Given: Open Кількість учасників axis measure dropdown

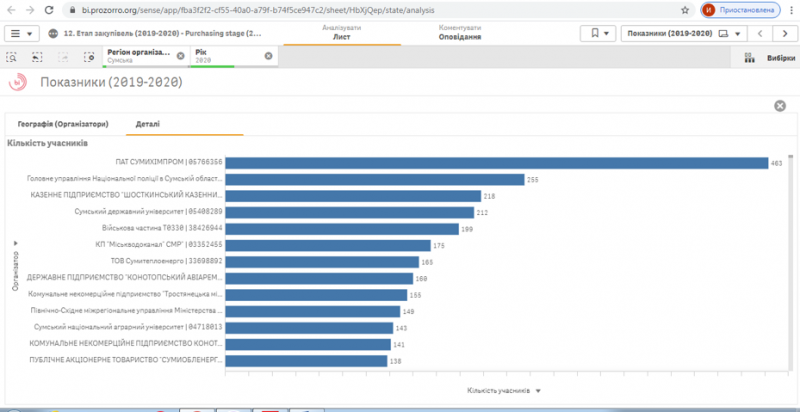Looking at the screenshot, I should 504,390.
